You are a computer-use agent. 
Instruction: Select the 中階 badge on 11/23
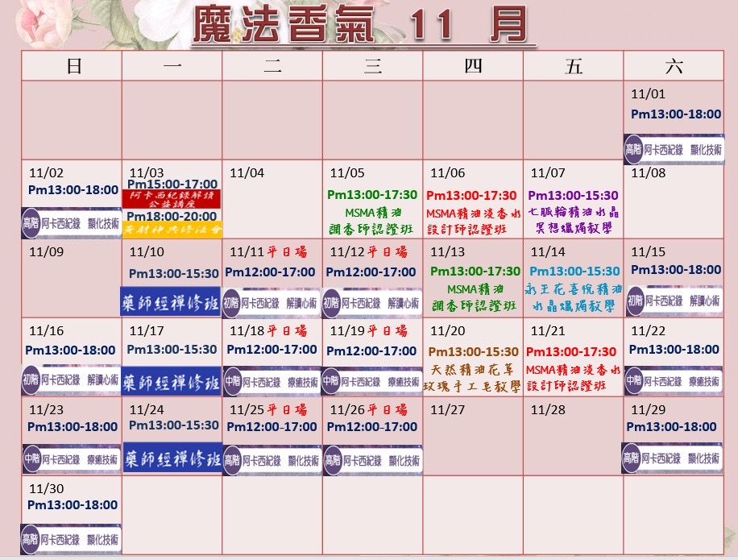[31, 461]
